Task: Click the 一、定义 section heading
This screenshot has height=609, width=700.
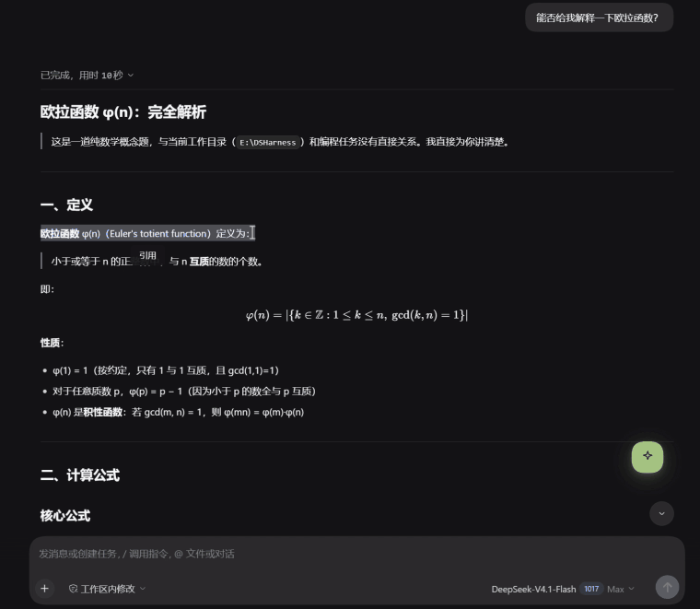Action: coord(66,205)
